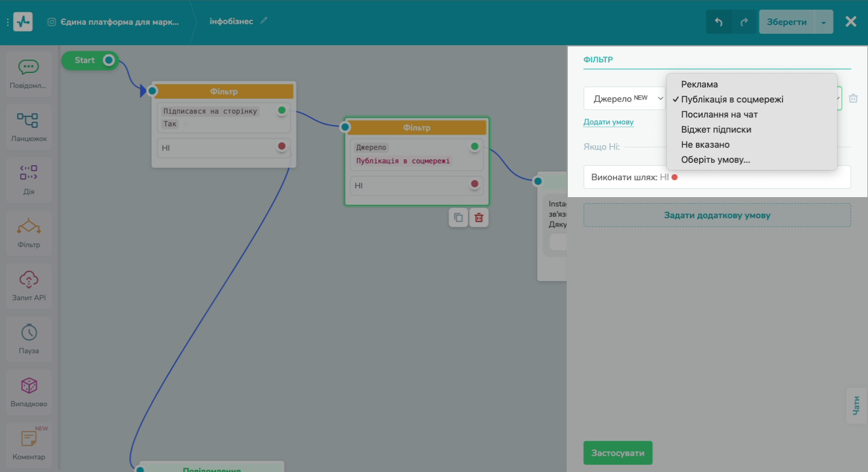Select the Коментар block icon
This screenshot has height=472, width=868.
coord(28,439)
